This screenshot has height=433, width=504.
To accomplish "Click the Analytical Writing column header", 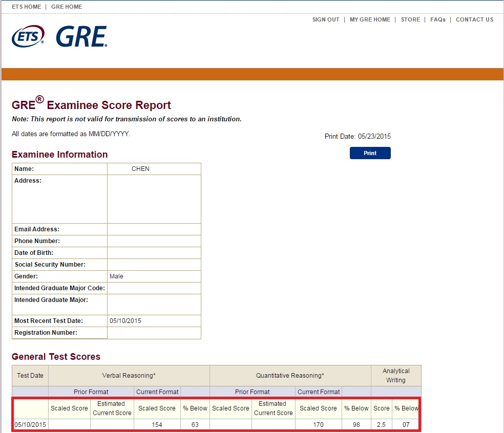I will pos(396,376).
